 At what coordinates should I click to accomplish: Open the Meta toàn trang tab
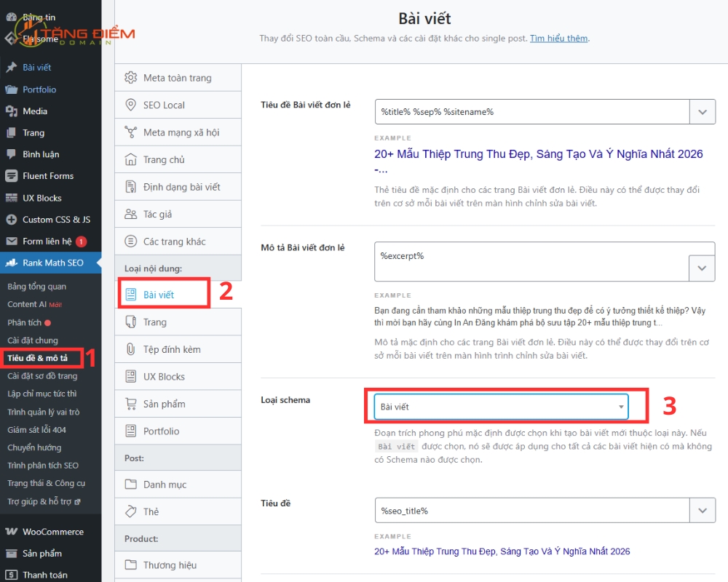(178, 78)
